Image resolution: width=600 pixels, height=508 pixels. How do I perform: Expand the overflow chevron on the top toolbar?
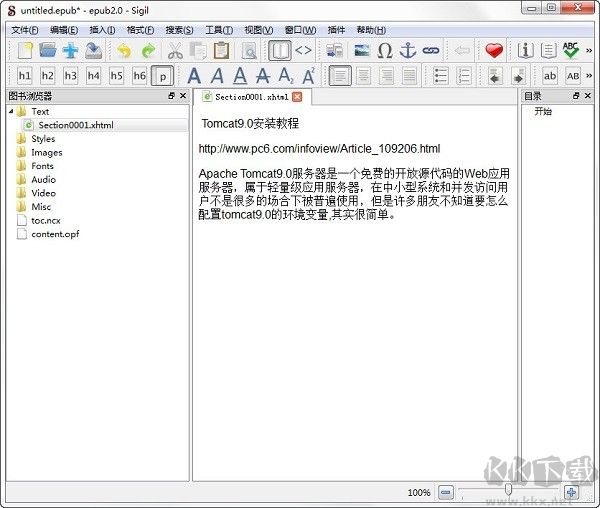pyautogui.click(x=589, y=50)
